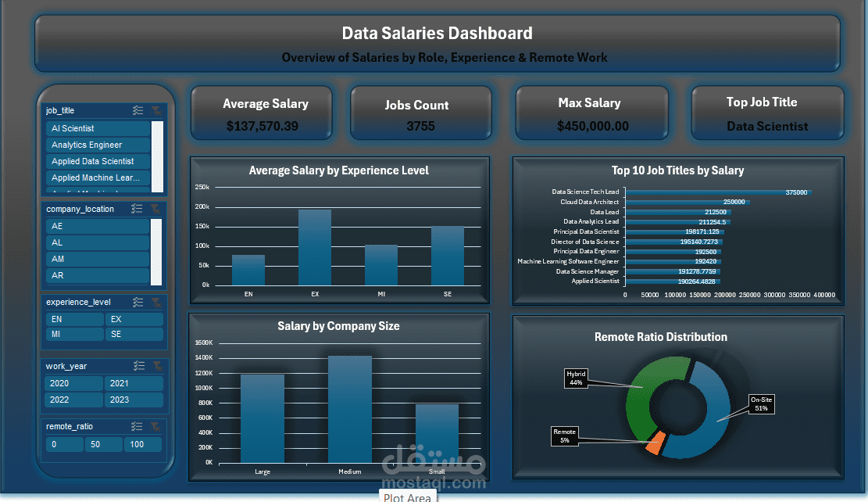Click the job_title slicer scrollbar
This screenshot has width=868, height=502.
tap(158, 157)
